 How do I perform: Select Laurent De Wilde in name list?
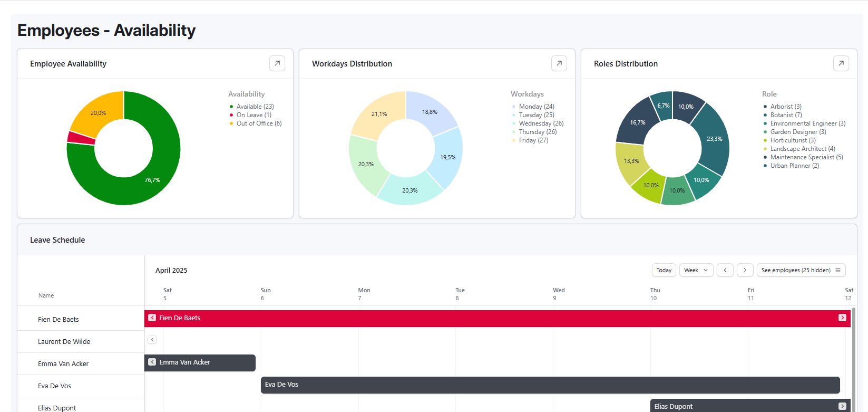pyautogui.click(x=64, y=341)
